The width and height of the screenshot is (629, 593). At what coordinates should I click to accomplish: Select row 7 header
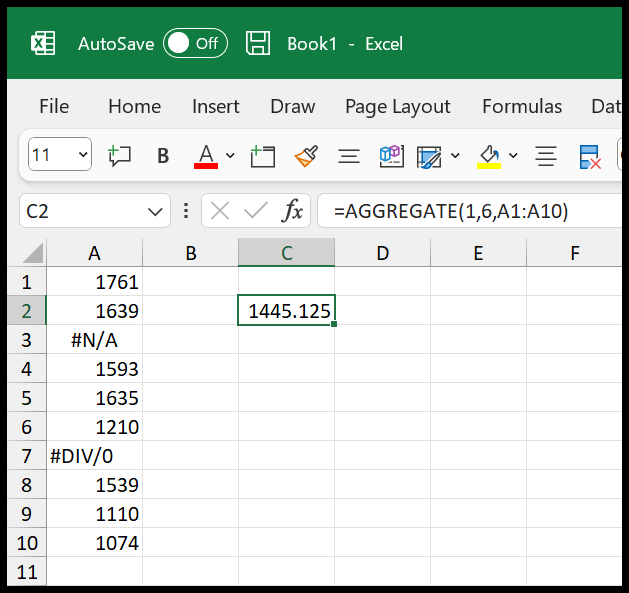pos(26,456)
